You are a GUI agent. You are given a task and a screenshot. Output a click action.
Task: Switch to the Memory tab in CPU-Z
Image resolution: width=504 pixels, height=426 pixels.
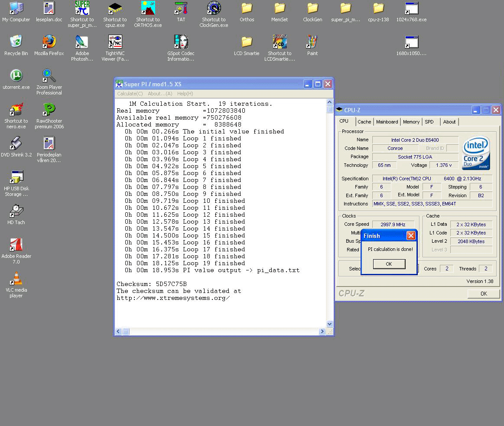(411, 122)
